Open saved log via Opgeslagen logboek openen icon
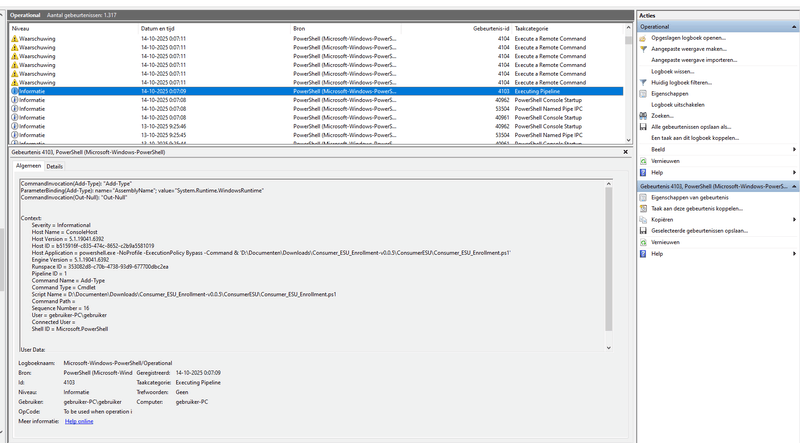800x443 pixels. (643, 38)
